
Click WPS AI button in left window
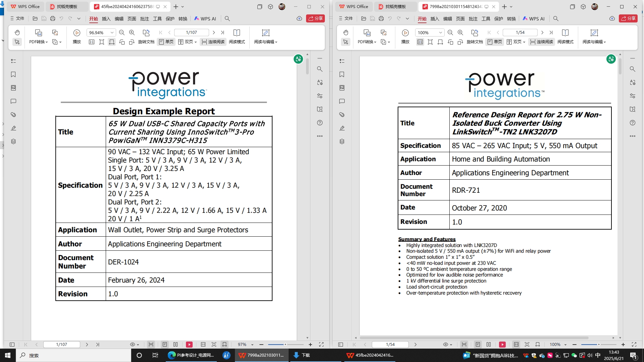[x=205, y=19]
